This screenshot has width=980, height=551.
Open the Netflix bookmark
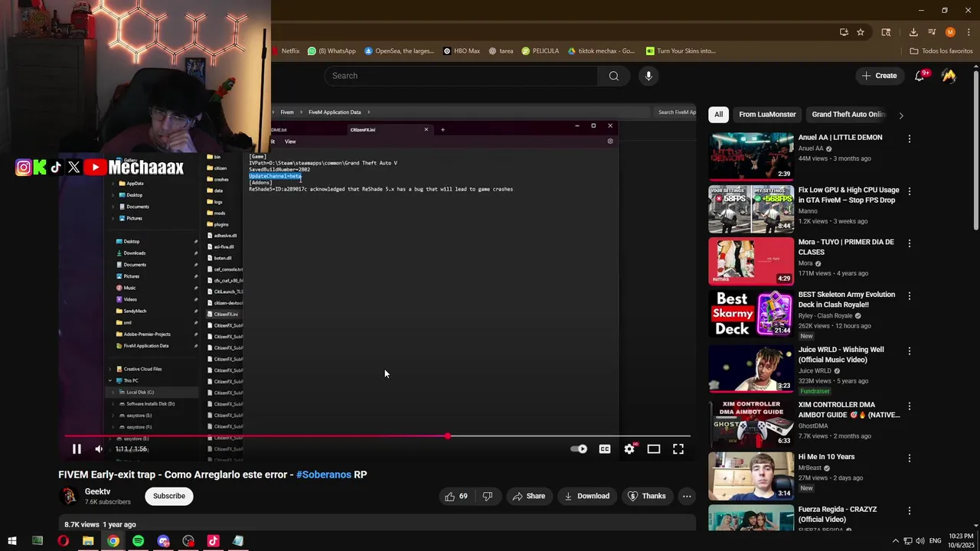click(286, 51)
